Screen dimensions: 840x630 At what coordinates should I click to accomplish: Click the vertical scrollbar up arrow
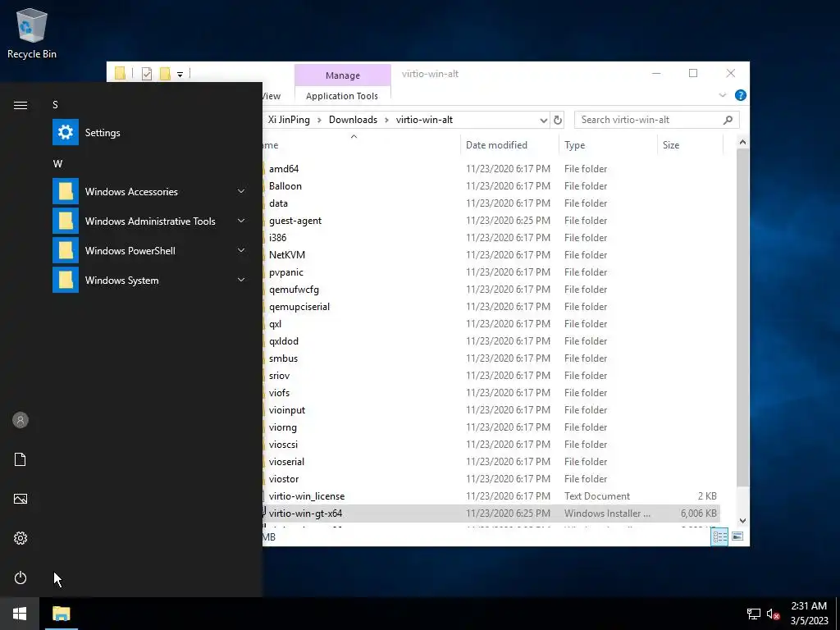click(x=742, y=142)
